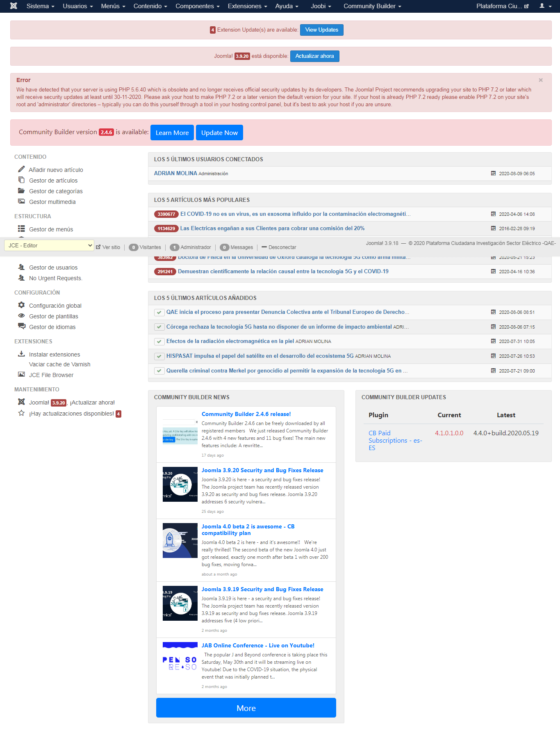Open the user account icon menu

pos(545,6)
